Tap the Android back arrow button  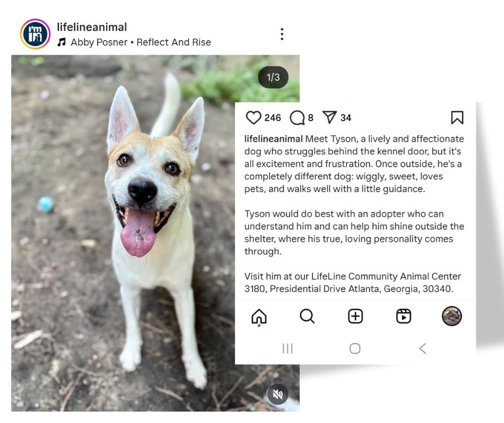(423, 348)
